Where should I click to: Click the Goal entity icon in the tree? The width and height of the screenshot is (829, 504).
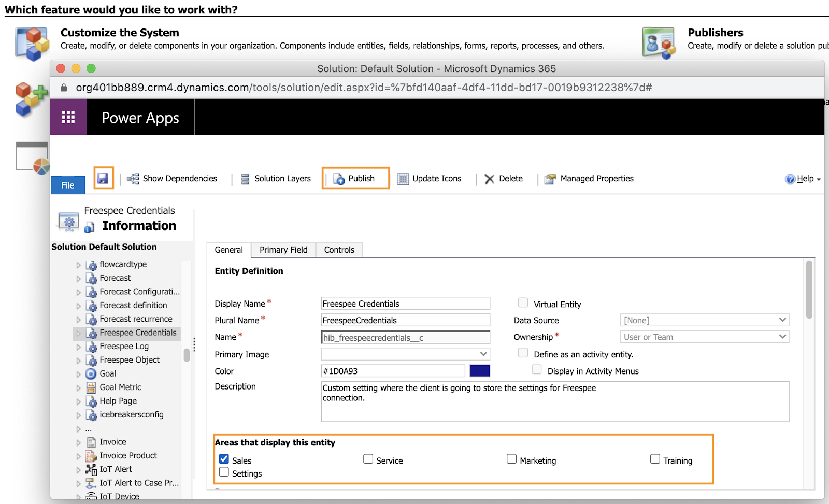[91, 373]
